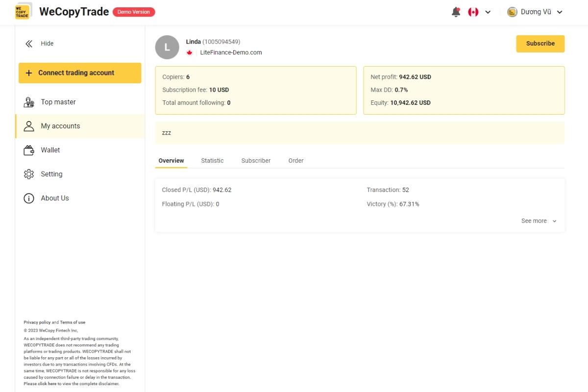The height and width of the screenshot is (392, 588).
Task: Open the Order tab
Action: point(296,161)
